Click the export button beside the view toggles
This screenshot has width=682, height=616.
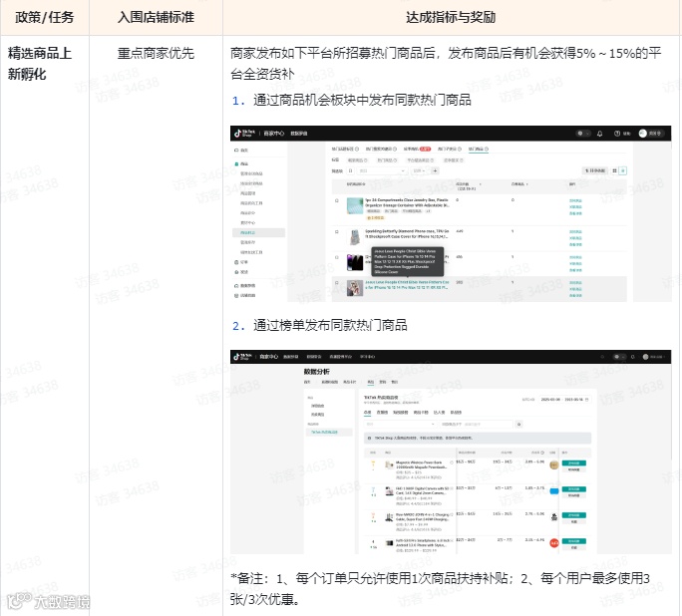595,170
